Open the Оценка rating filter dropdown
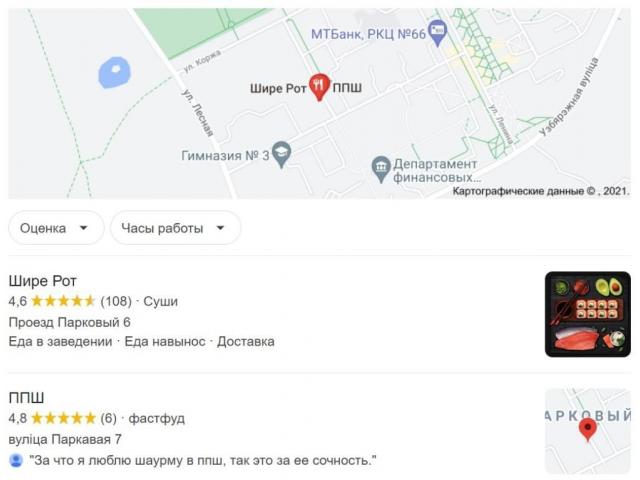The width and height of the screenshot is (640, 480). (56, 228)
